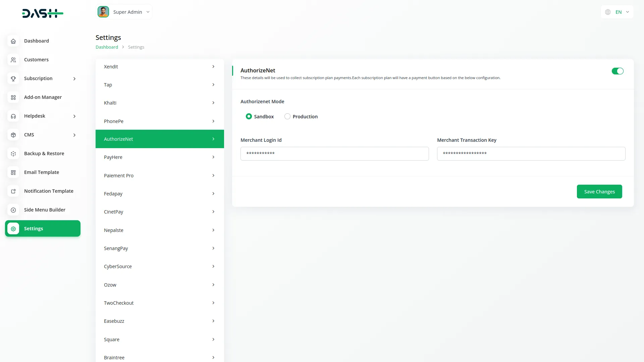The image size is (644, 362).
Task: Disable the AuthorizeNet payment gateway toggle
Action: pyautogui.click(x=617, y=71)
